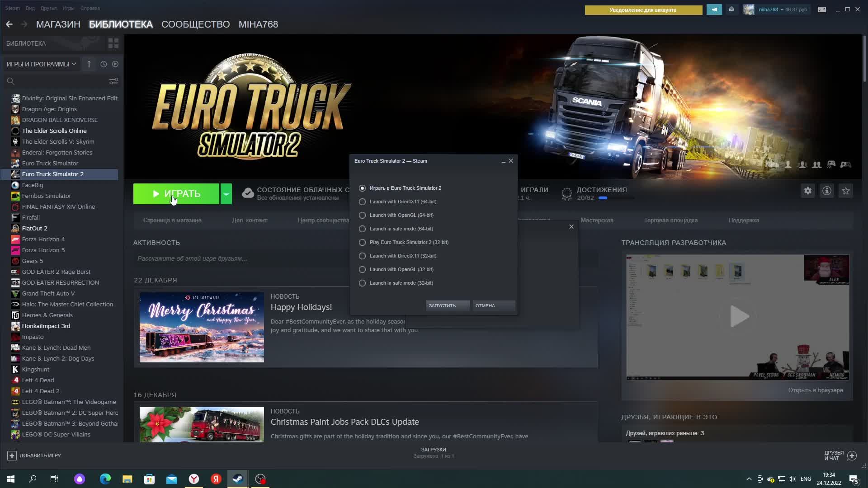Open the game info icon
The image size is (868, 488).
point(827,191)
